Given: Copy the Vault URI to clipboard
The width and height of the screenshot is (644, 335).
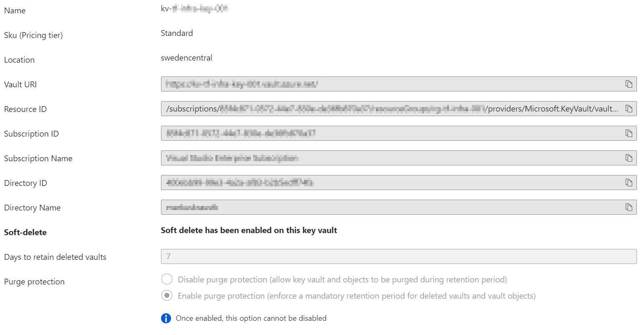Looking at the screenshot, I should pyautogui.click(x=629, y=84).
